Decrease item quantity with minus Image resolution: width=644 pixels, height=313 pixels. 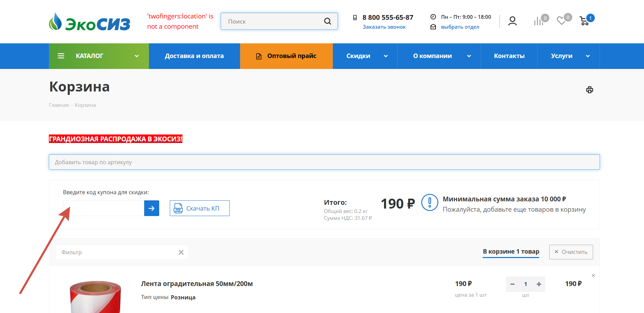pyautogui.click(x=512, y=284)
